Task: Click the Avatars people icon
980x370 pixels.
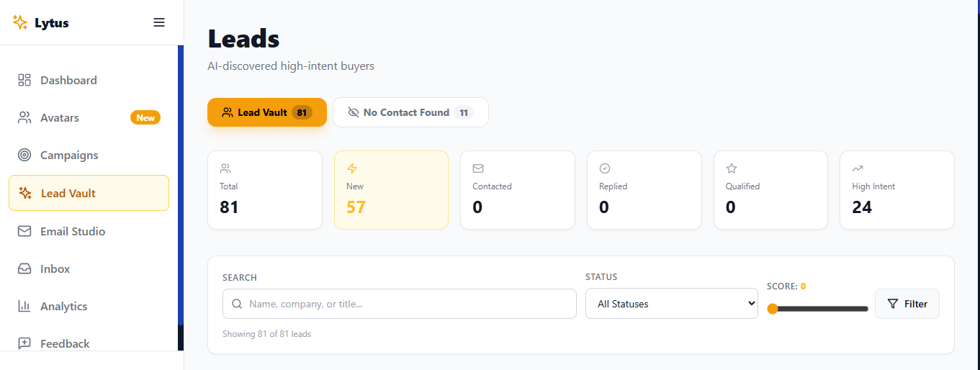Action: click(x=24, y=117)
